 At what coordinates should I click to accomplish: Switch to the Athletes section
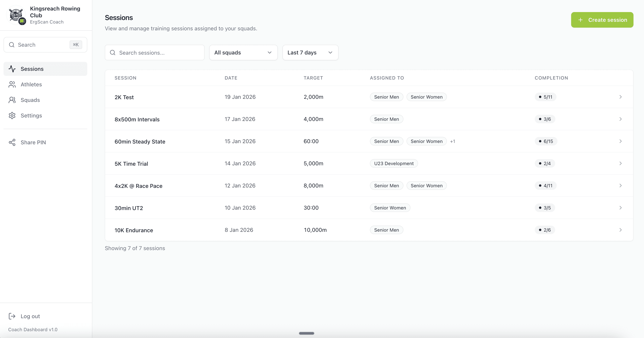point(31,84)
